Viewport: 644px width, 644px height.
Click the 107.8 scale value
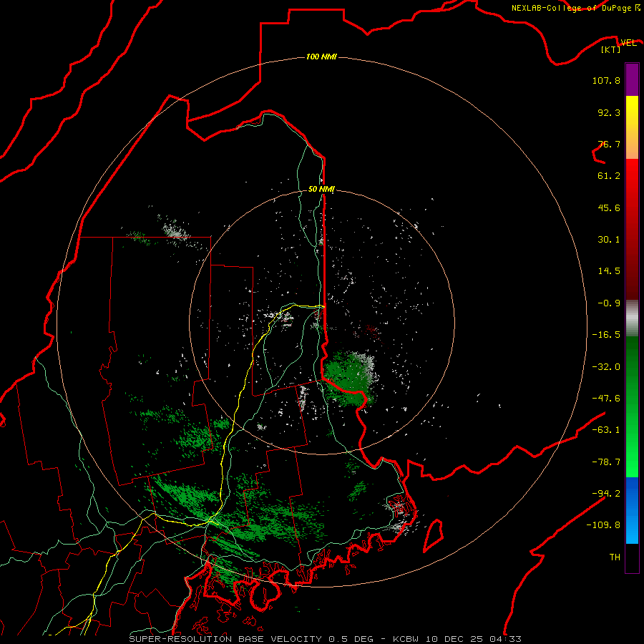click(x=606, y=80)
